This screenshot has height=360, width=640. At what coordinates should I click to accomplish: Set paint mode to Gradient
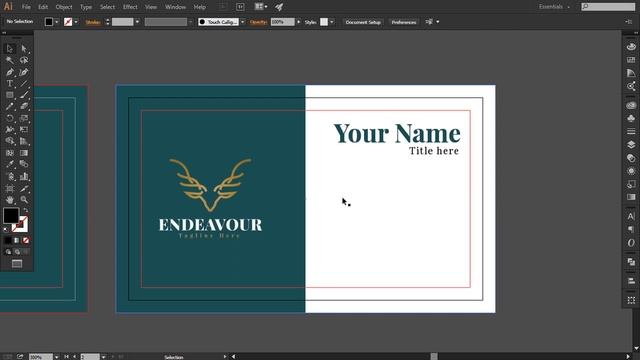(17, 240)
